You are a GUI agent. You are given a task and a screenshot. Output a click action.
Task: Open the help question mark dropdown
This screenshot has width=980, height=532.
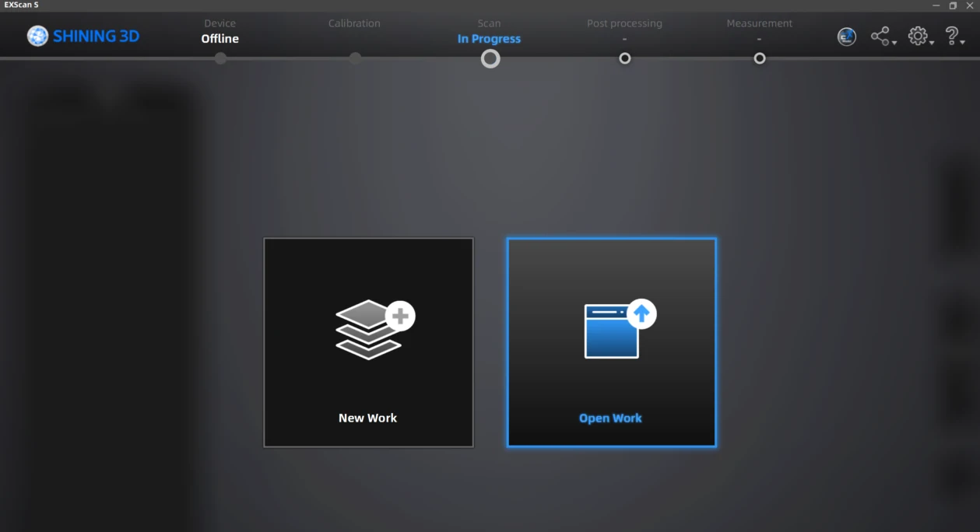click(x=955, y=37)
